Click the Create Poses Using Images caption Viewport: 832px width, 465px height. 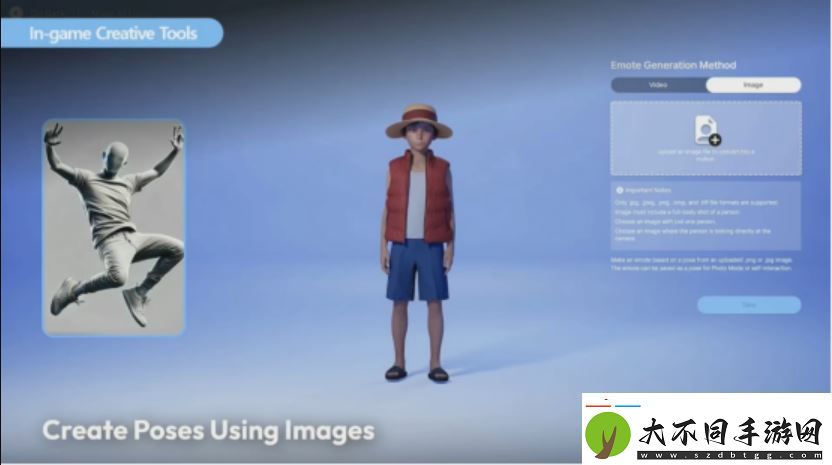point(209,430)
